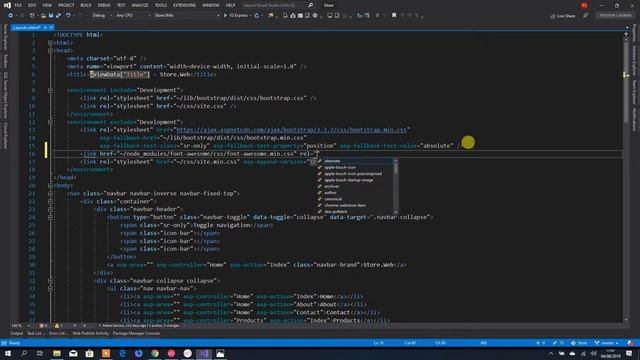Click the browser refresh toolbar icon
640x360 pixels.
257,16
